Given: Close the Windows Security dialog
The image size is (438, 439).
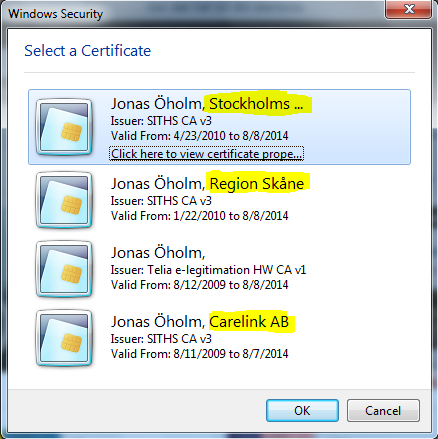Looking at the screenshot, I should [409, 9].
